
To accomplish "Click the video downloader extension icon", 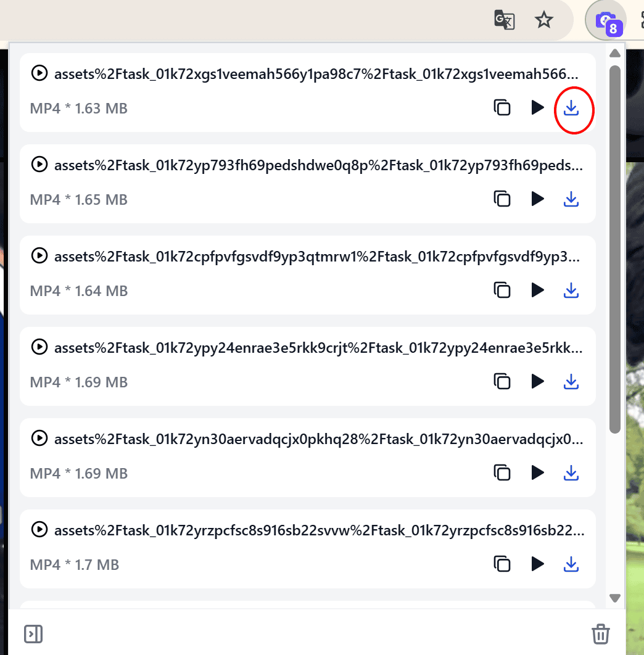I will point(607,22).
